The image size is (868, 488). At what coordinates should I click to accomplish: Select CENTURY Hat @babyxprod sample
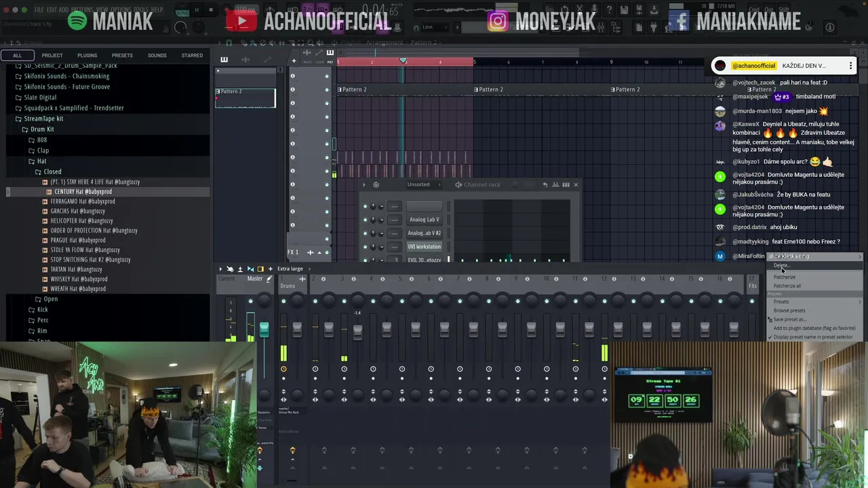[x=83, y=192]
